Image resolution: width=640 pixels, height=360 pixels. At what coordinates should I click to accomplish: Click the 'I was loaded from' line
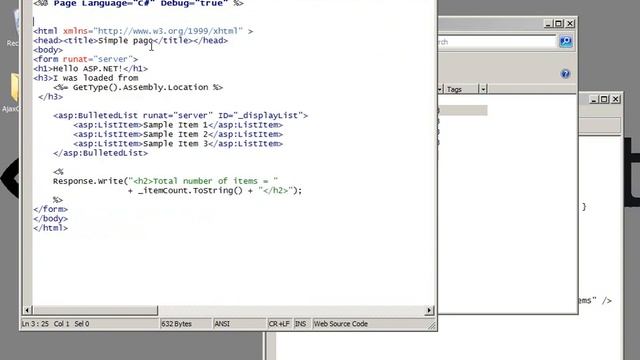tap(86, 78)
